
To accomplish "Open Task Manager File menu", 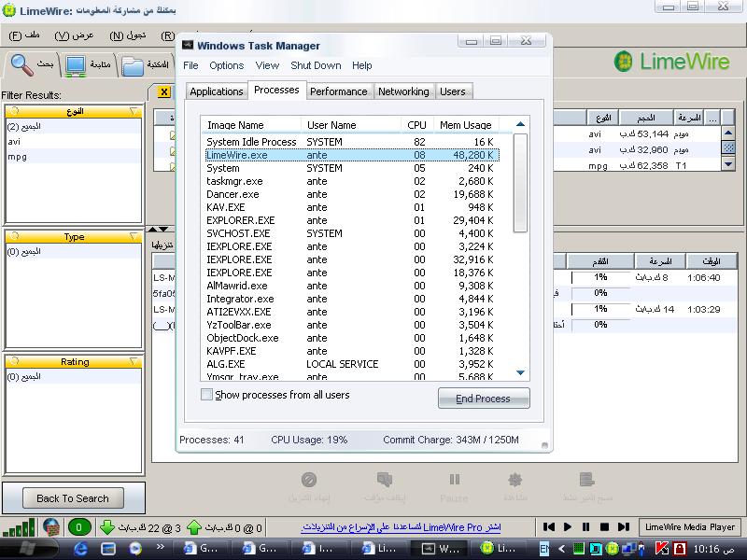I will coord(190,65).
